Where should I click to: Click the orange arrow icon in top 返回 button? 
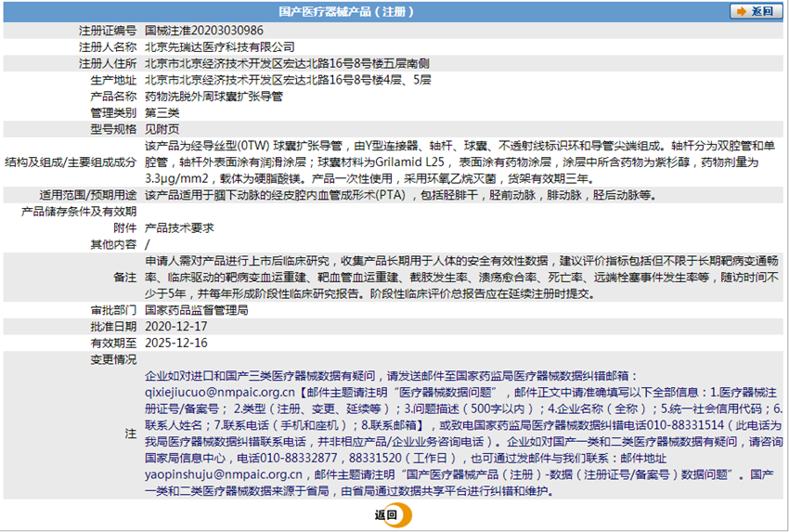(742, 11)
